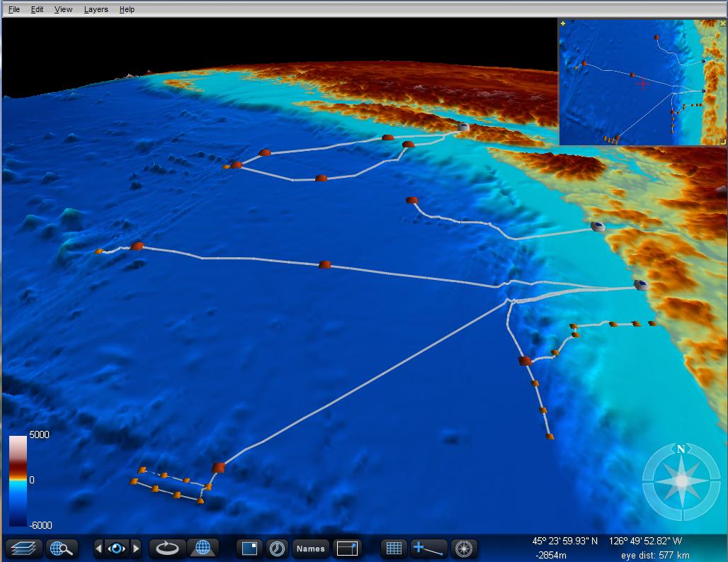Expand overview map with yellow plus

click(563, 23)
